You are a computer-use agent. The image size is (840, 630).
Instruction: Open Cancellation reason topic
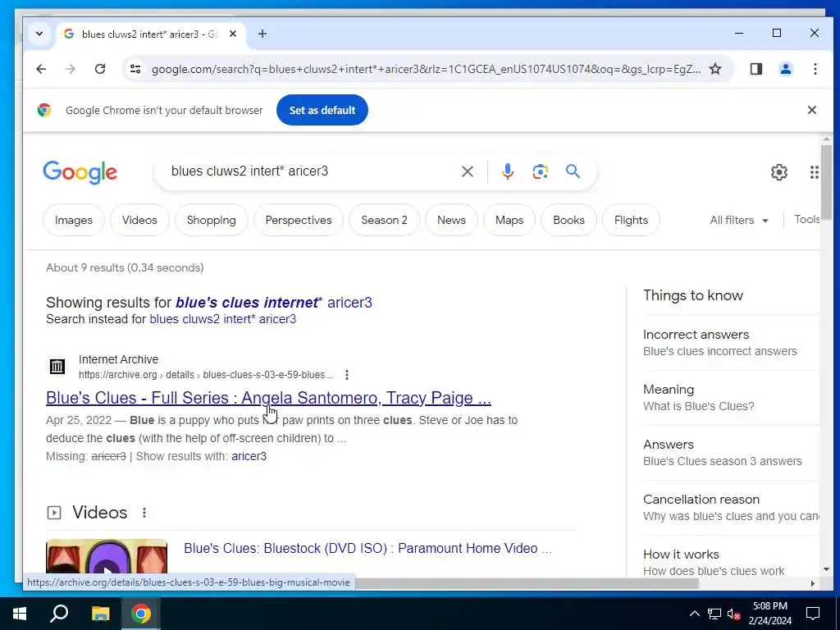[x=731, y=507]
